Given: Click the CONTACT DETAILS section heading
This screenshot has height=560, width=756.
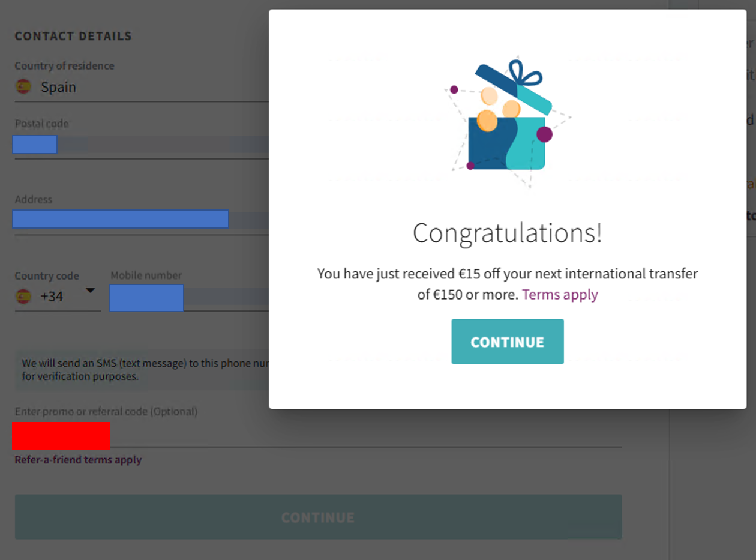Looking at the screenshot, I should 73,37.
